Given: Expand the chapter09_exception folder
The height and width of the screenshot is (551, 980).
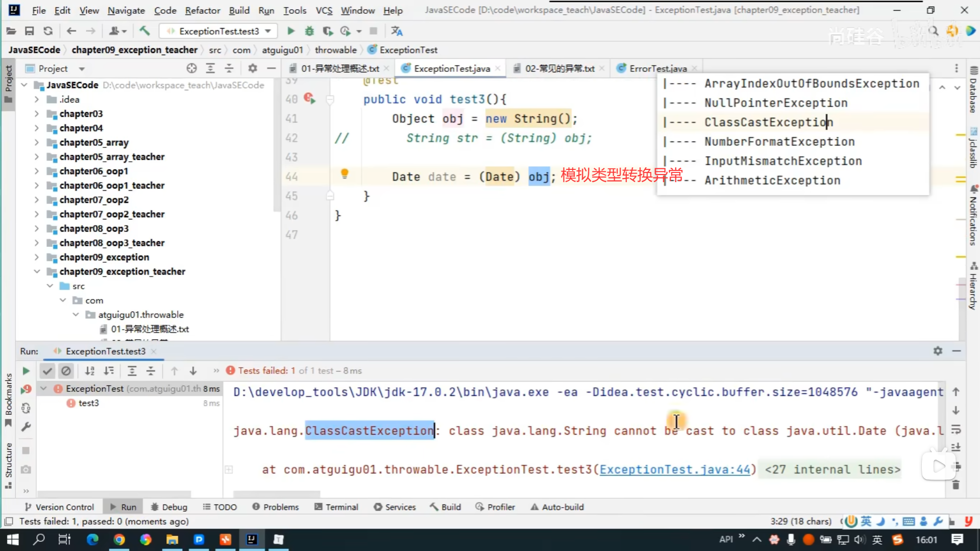Looking at the screenshot, I should pyautogui.click(x=37, y=257).
